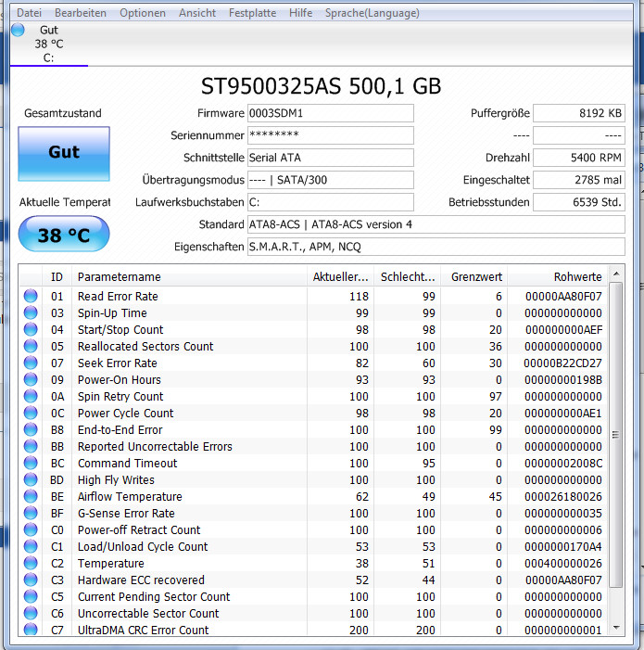Click the Standard field ATA8-ACS
The height and width of the screenshot is (650, 644).
436,224
